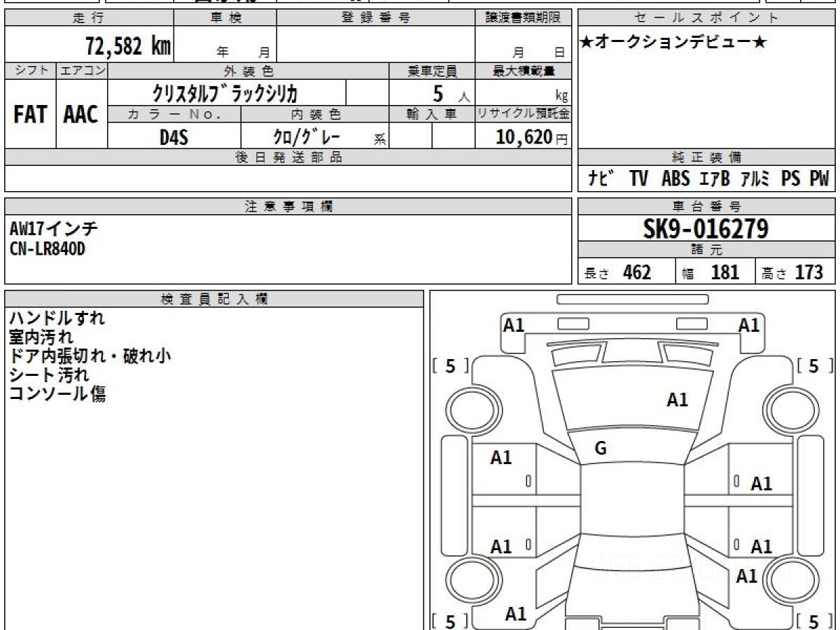This screenshot has width=840, height=630.
Task: Click the mileage value 72,582 km
Action: click(x=128, y=47)
